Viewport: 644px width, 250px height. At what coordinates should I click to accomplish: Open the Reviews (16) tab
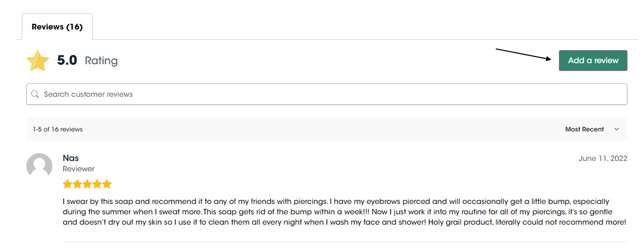tap(57, 27)
